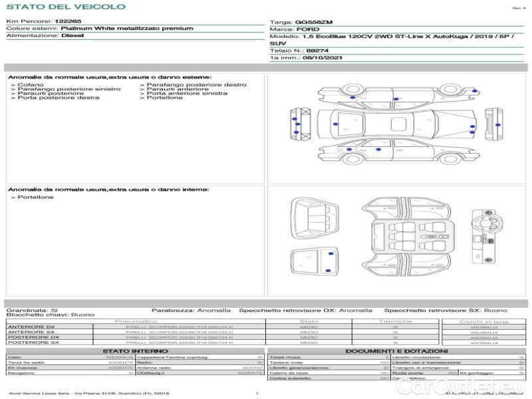The width and height of the screenshot is (532, 399).
Task: Click the DOCUMENTI E DOTAZIONI section header
Action: [x=396, y=350]
